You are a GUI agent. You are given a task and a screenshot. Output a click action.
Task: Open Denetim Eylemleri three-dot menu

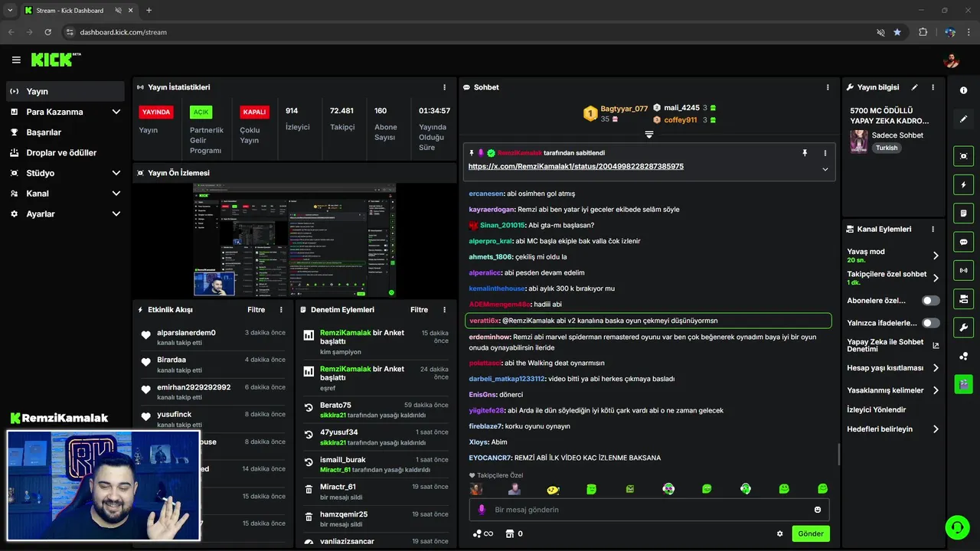click(x=445, y=310)
